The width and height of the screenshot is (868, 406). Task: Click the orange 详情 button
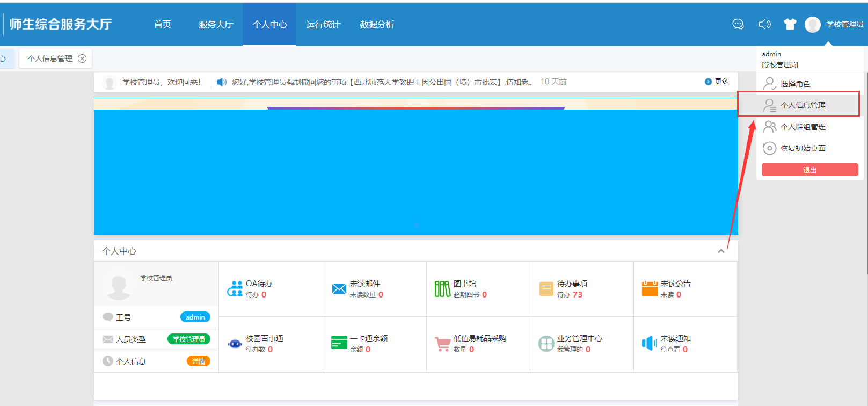199,361
